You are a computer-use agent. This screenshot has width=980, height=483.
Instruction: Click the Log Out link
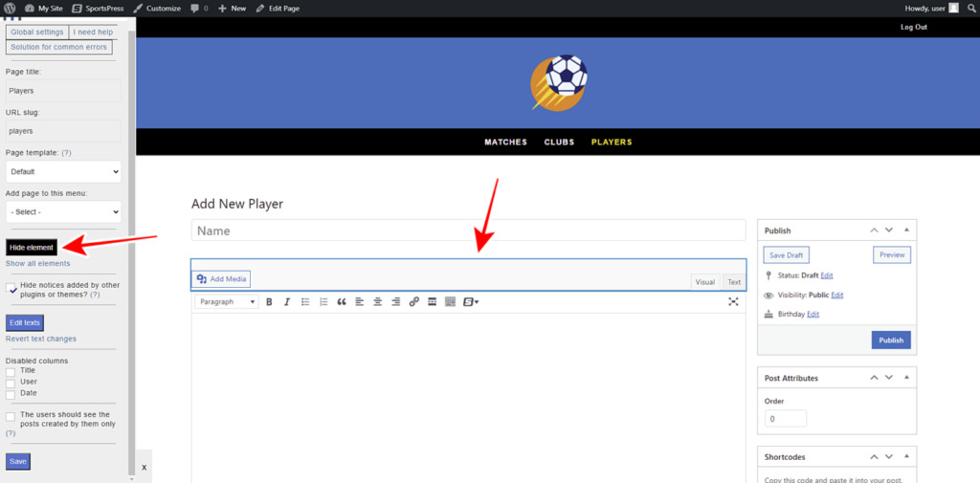pyautogui.click(x=913, y=27)
